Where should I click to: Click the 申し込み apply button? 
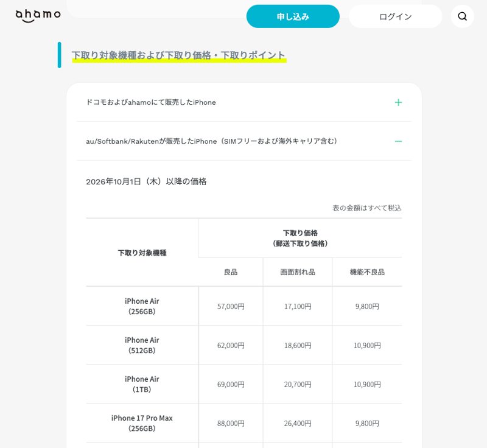pyautogui.click(x=293, y=16)
